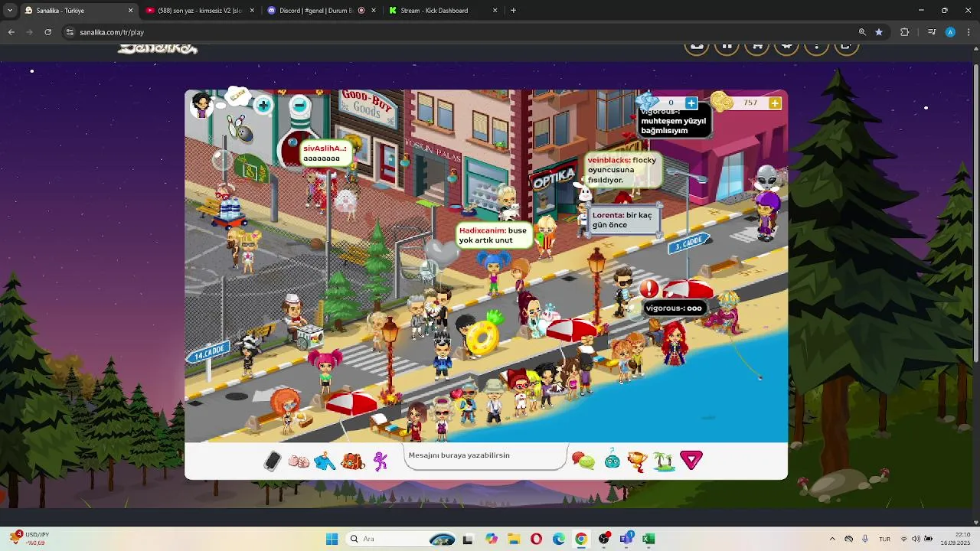
Task: Open the USD/JPY widget on taskbar
Action: (31, 539)
